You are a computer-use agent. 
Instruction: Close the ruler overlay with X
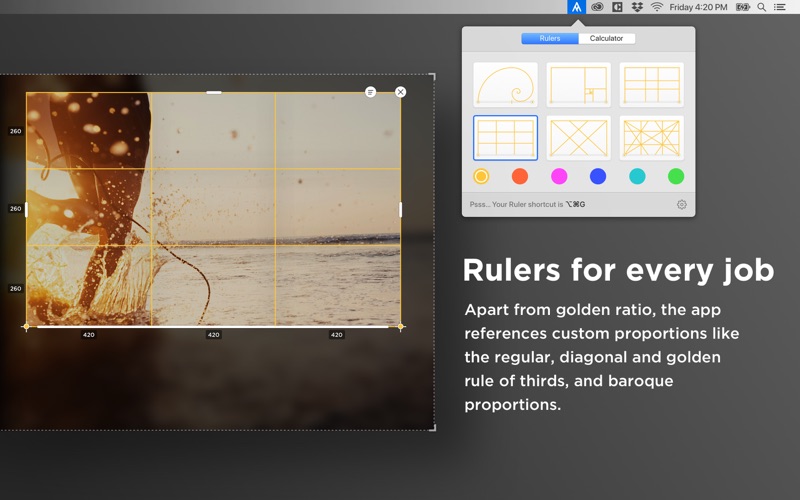(x=401, y=92)
